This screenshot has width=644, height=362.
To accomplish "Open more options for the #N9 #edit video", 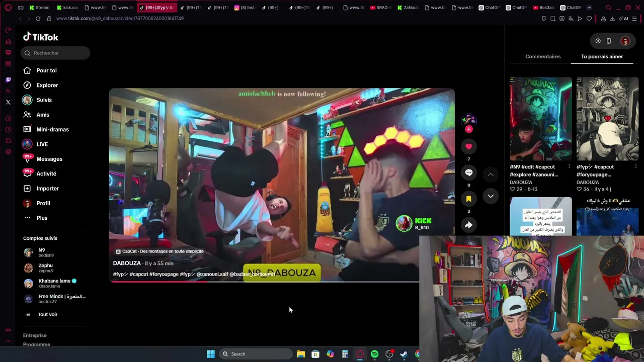I will tap(569, 166).
